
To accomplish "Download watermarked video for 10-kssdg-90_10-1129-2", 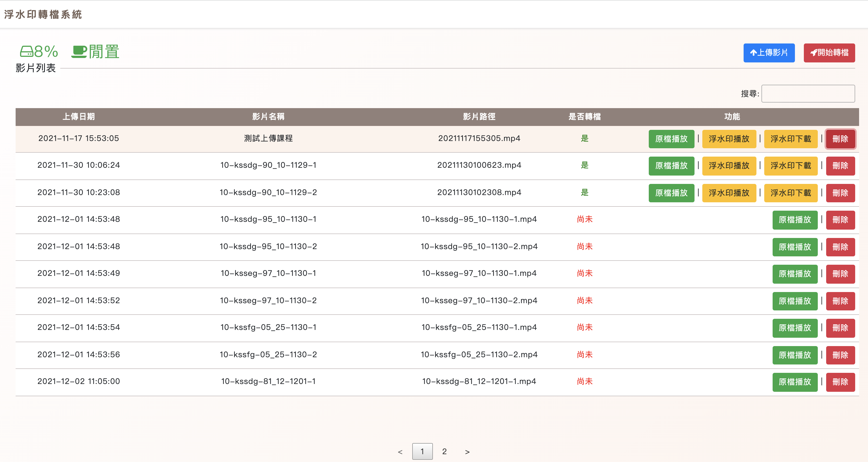I will [x=790, y=193].
